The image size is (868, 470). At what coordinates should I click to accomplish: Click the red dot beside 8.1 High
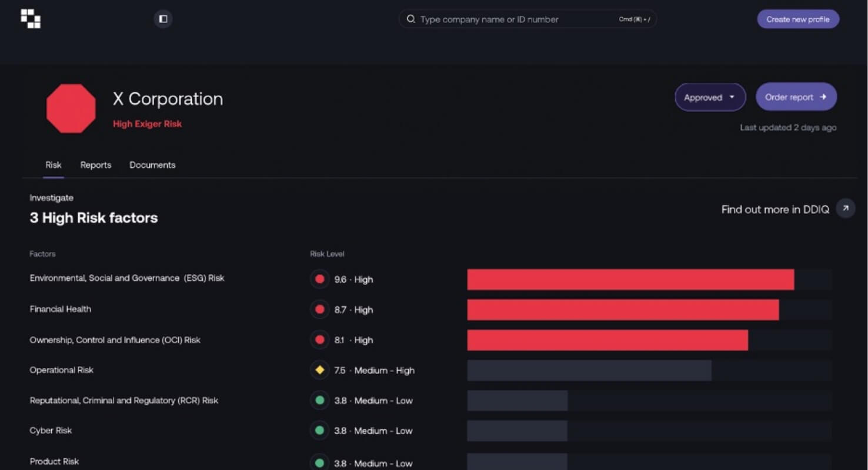[320, 340]
